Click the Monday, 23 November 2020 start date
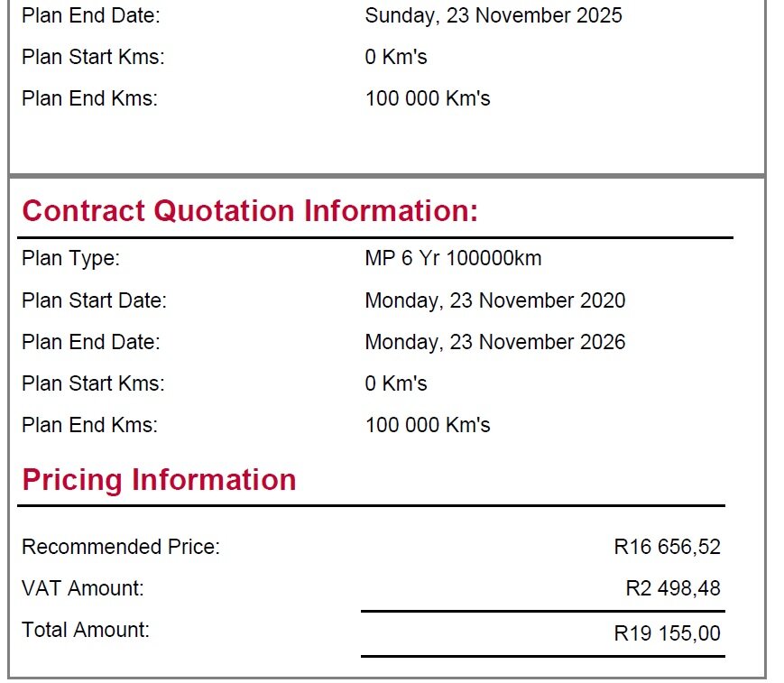 pyautogui.click(x=495, y=301)
